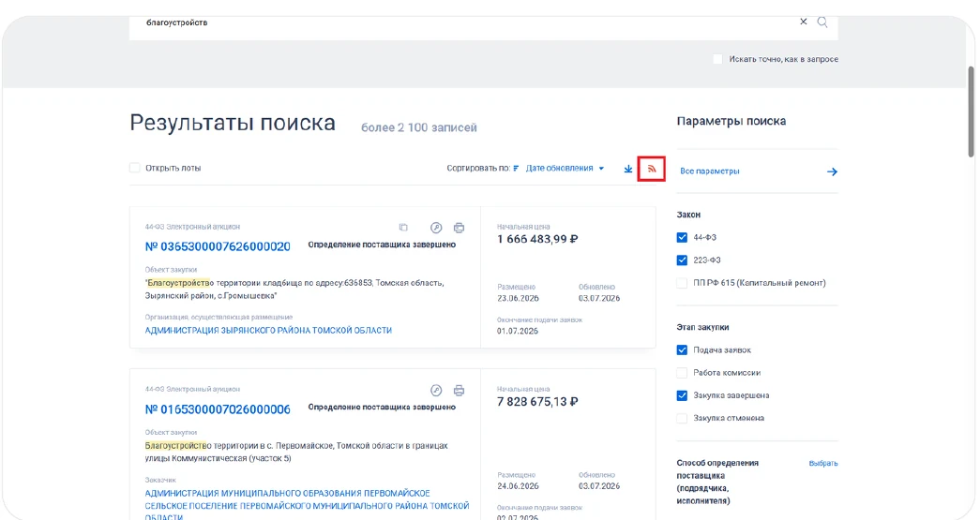Open purchase № 0365300007626000020
The height and width of the screenshot is (520, 980).
tap(218, 246)
